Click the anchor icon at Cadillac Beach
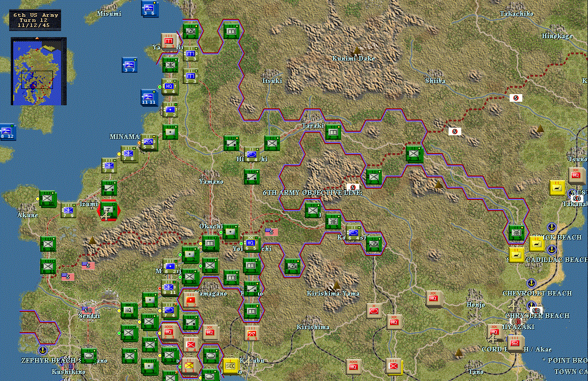This screenshot has height=381, width=588. coord(551,249)
